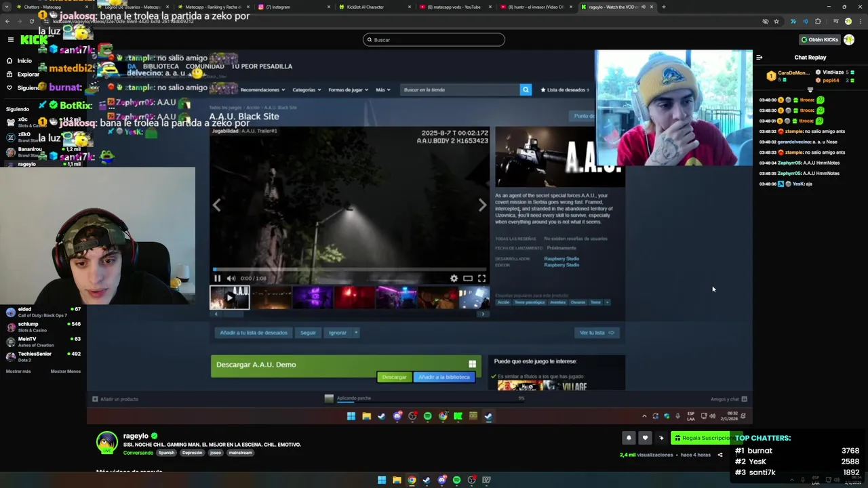Click Añadir a la biblioteca button
This screenshot has width=868, height=488.
tap(444, 377)
